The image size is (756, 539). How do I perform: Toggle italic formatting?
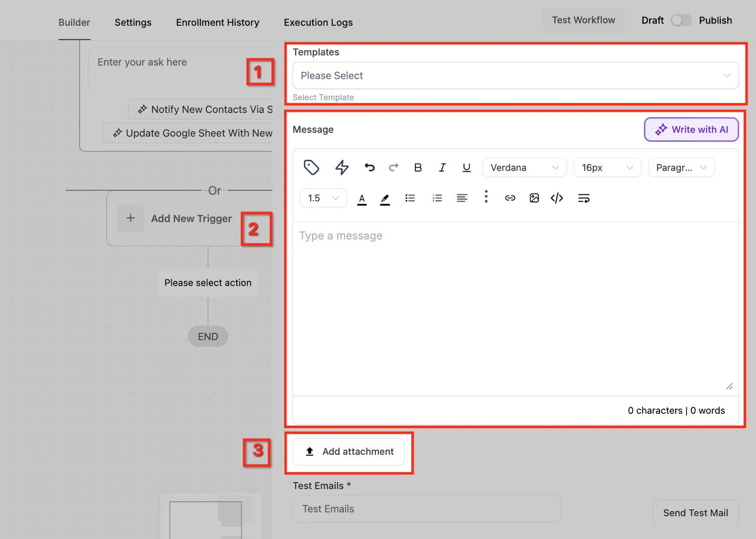point(442,167)
